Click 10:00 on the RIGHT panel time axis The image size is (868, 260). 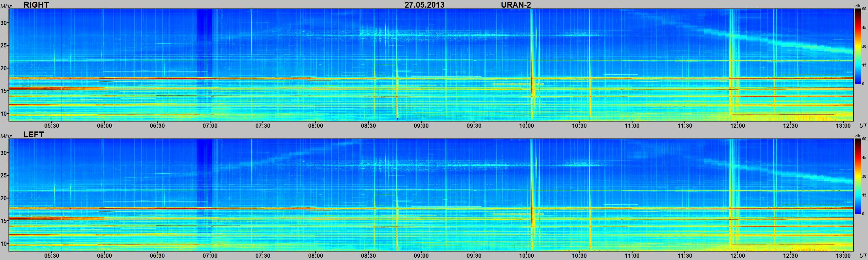coord(526,126)
